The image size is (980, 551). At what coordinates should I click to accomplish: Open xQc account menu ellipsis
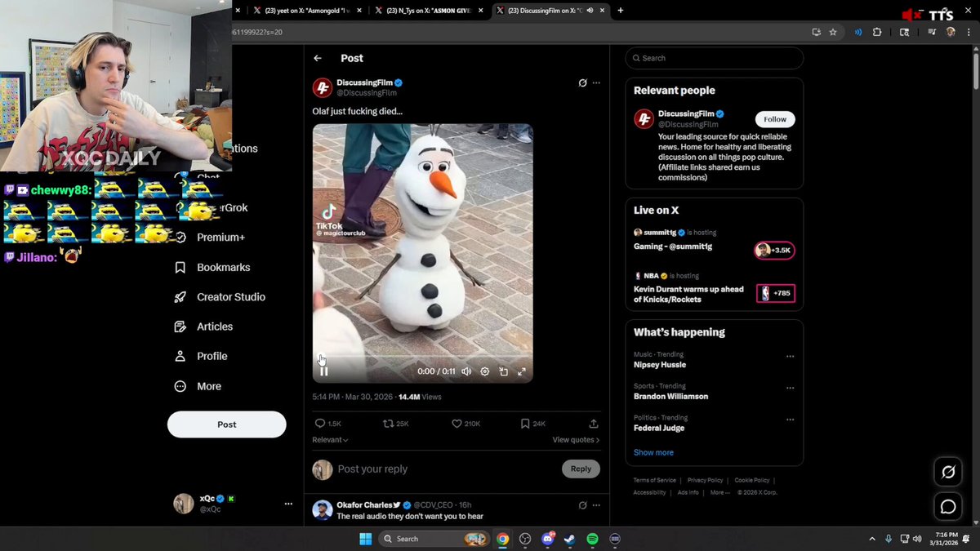(x=287, y=504)
